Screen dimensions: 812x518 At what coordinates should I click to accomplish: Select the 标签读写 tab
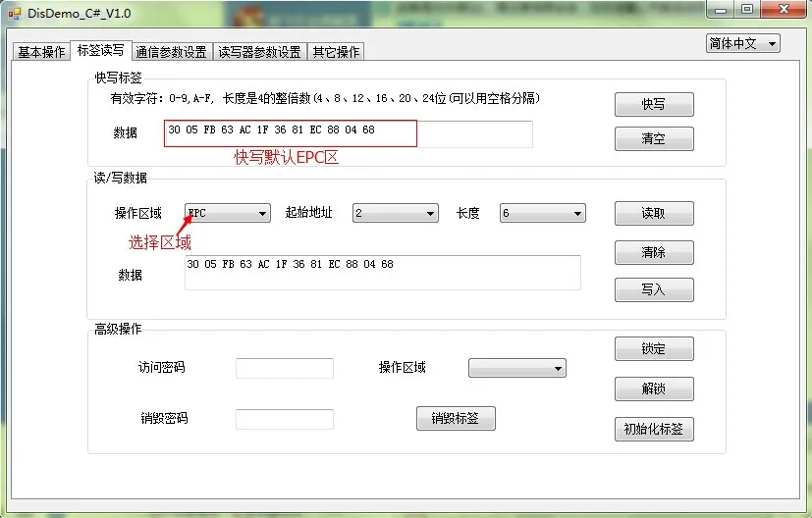click(100, 50)
